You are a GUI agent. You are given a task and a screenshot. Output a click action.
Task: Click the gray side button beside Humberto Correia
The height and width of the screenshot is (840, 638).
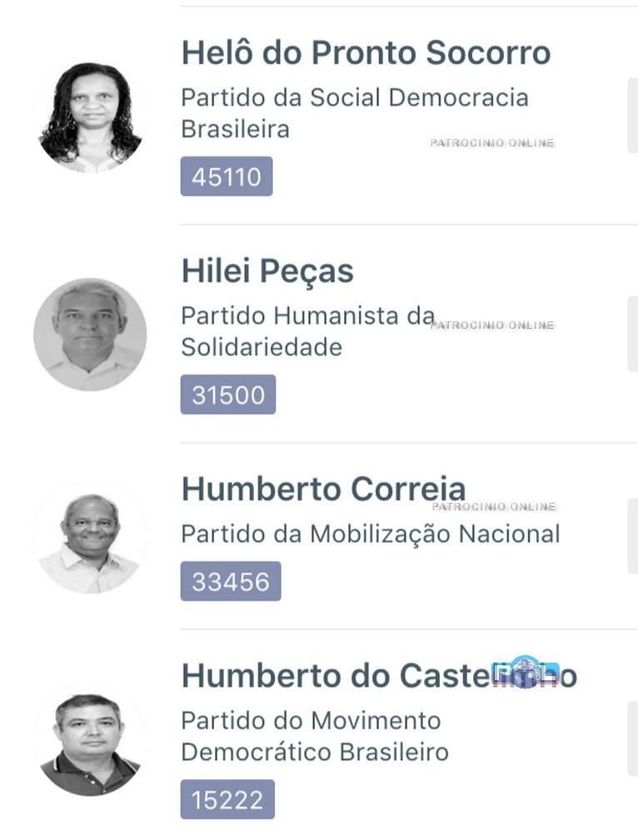pyautogui.click(x=632, y=536)
